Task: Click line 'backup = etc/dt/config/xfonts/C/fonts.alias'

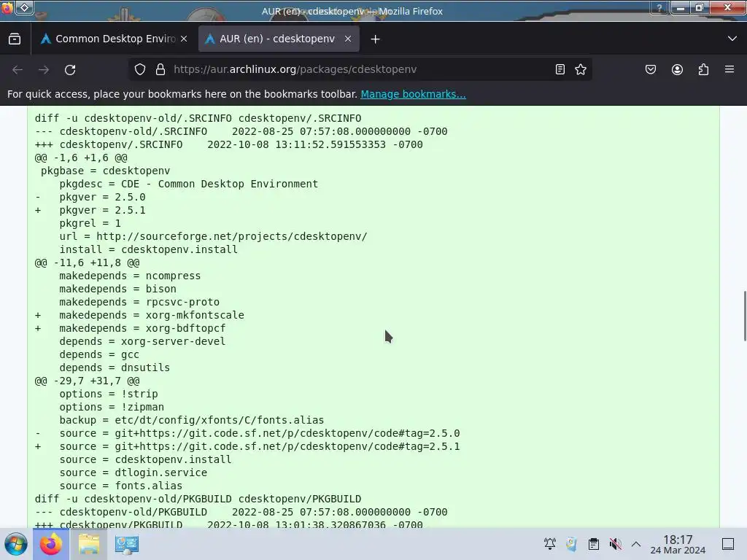Action: pyautogui.click(x=192, y=421)
